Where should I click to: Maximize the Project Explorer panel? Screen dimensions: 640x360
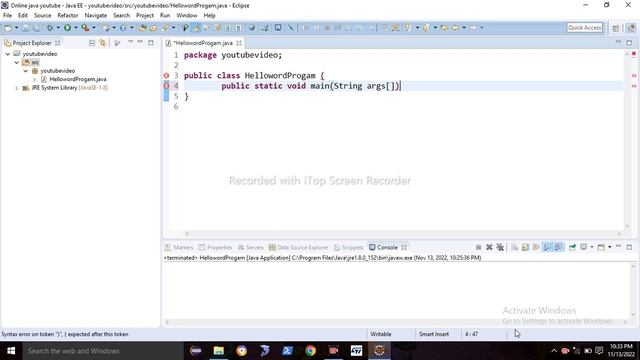pyautogui.click(x=151, y=42)
